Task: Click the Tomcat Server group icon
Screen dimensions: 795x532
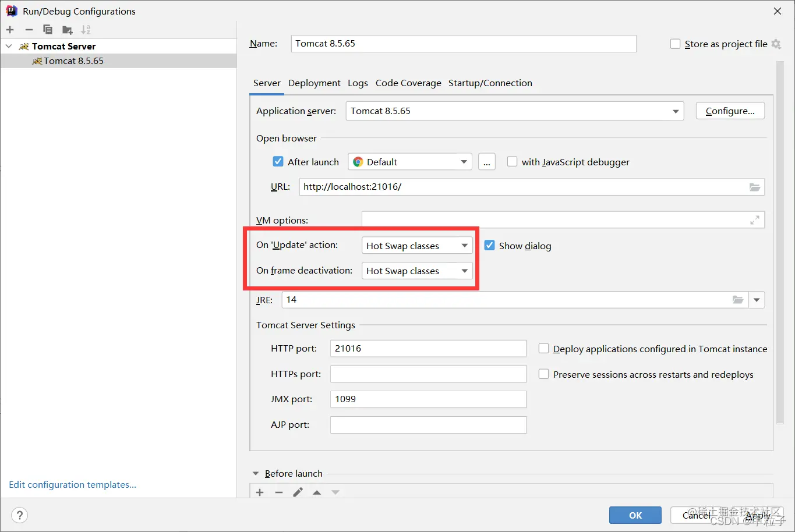Action: (x=24, y=46)
